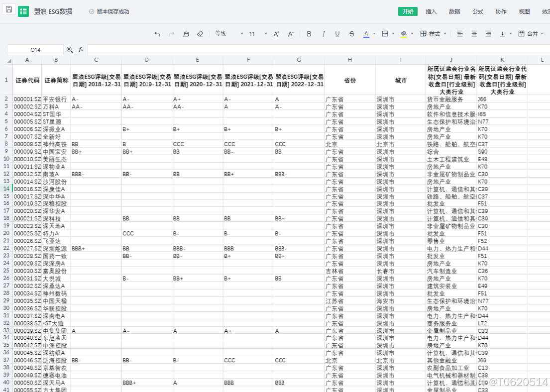
Task: Toggle underline formatting
Action: coord(337,34)
